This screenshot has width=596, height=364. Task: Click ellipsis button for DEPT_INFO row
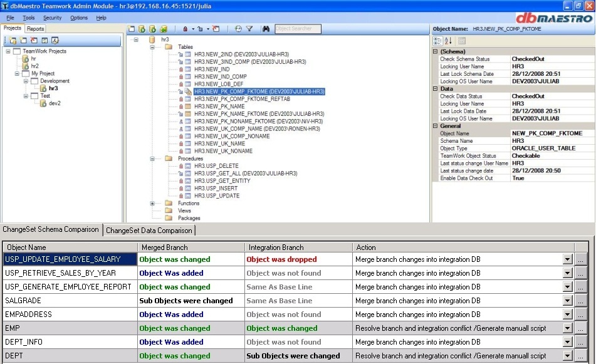click(581, 342)
